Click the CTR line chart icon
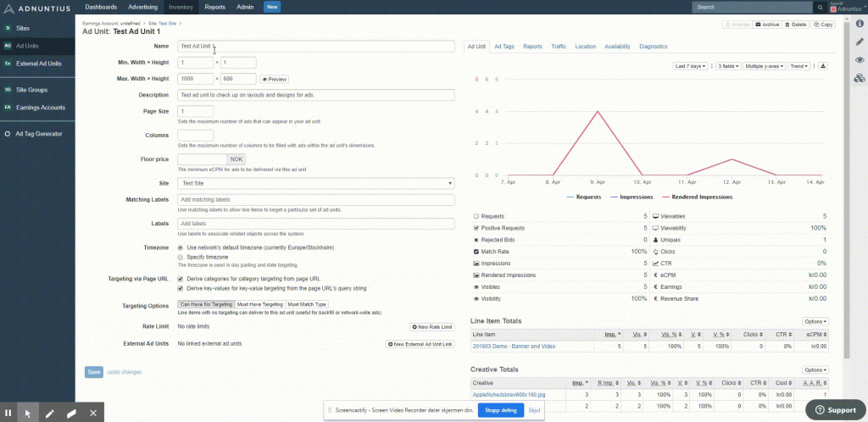Viewport: 868px width, 422px height. pos(656,264)
